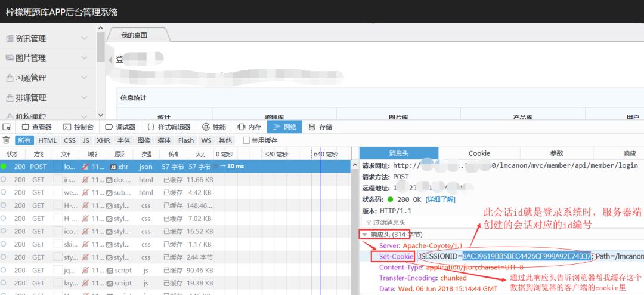Open the 存储 storage panel
The height and width of the screenshot is (295, 644).
pos(320,127)
